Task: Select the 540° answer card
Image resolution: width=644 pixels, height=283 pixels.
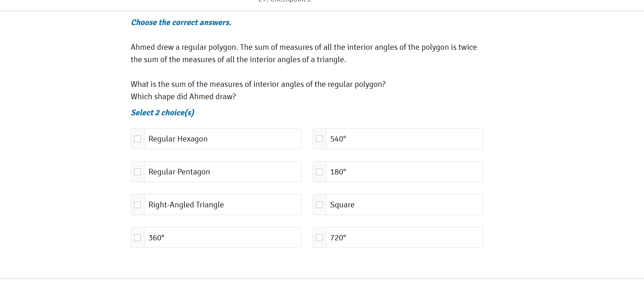Action: pyautogui.click(x=397, y=139)
